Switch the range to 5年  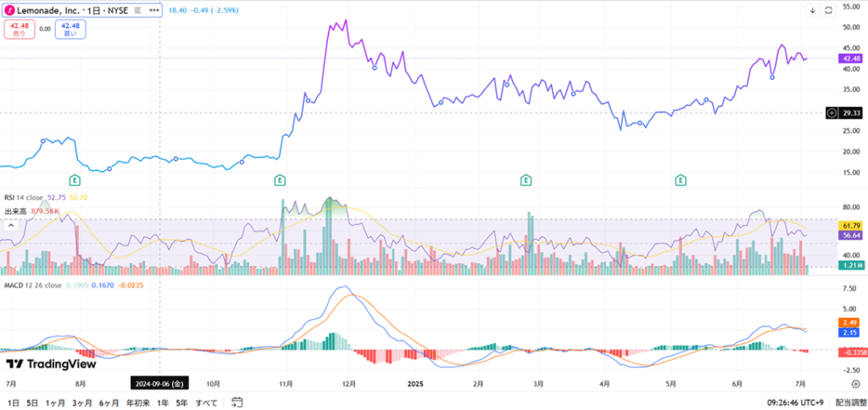coord(181,402)
